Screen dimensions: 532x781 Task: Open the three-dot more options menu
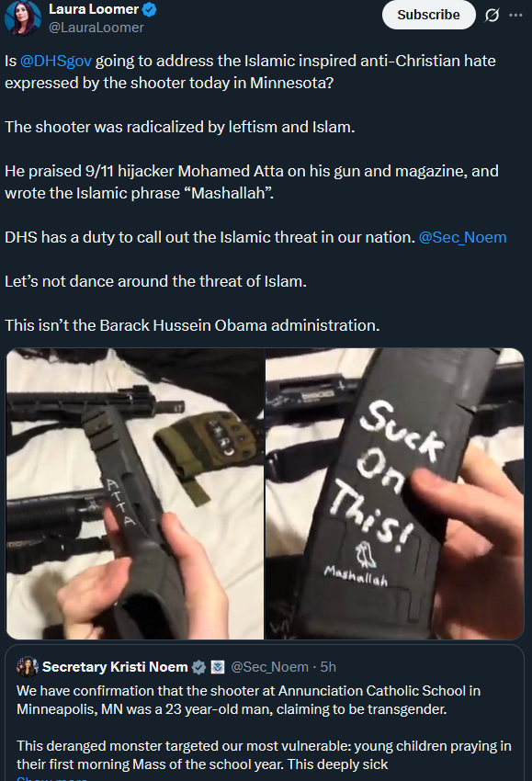click(x=515, y=16)
